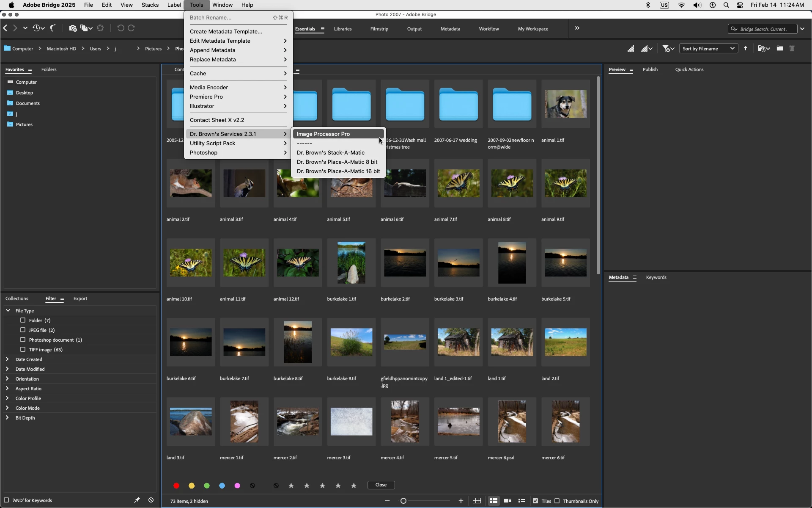The height and width of the screenshot is (508, 812).
Task: Apply the red color label swatch
Action: (176, 486)
